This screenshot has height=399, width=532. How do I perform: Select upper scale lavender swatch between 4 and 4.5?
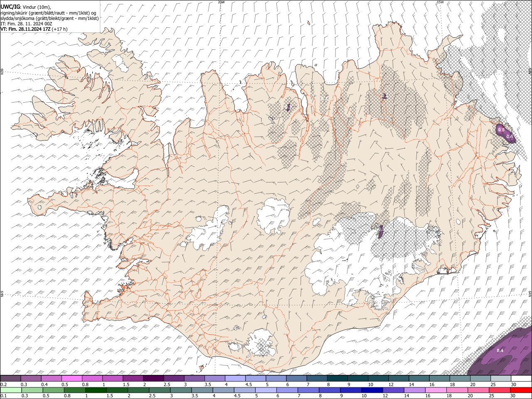coord(235,379)
